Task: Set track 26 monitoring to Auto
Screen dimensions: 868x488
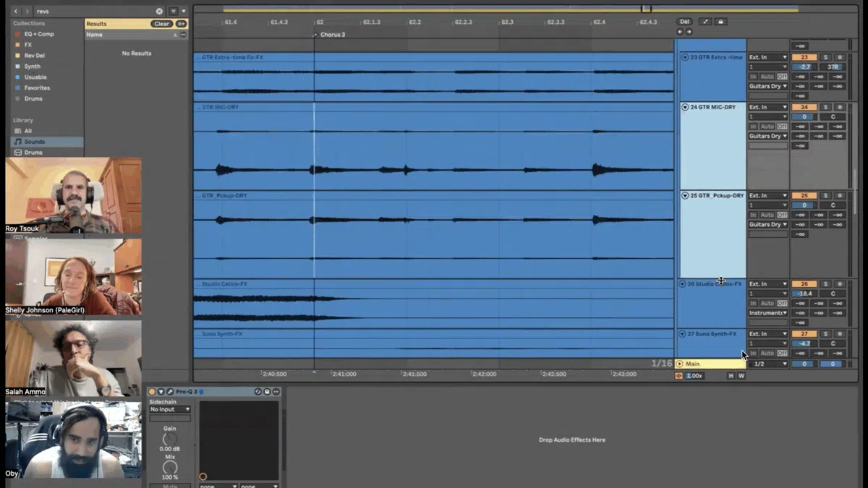Action: pos(767,304)
